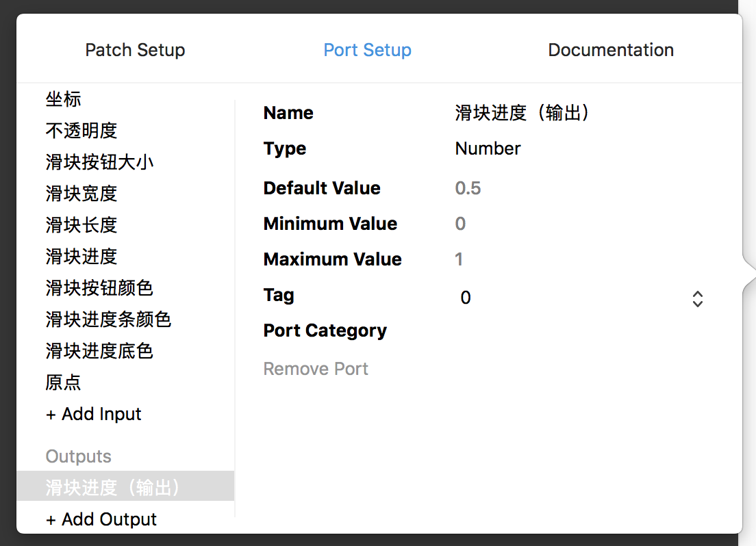
Task: Switch to the Patch Setup tab
Action: [135, 50]
